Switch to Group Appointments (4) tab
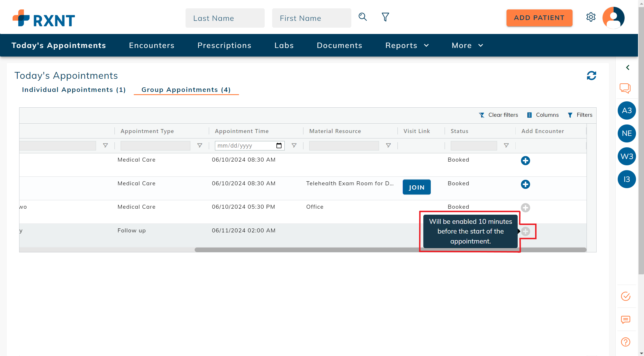Viewport: 644px width, 356px height. point(186,90)
